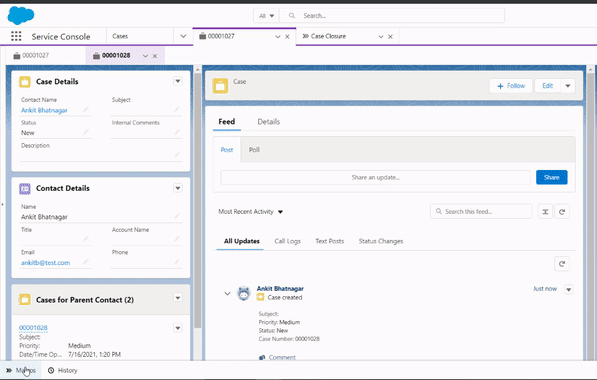Viewport: 597px width, 380px height.
Task: Select the Poll publisher tab
Action: pos(254,150)
